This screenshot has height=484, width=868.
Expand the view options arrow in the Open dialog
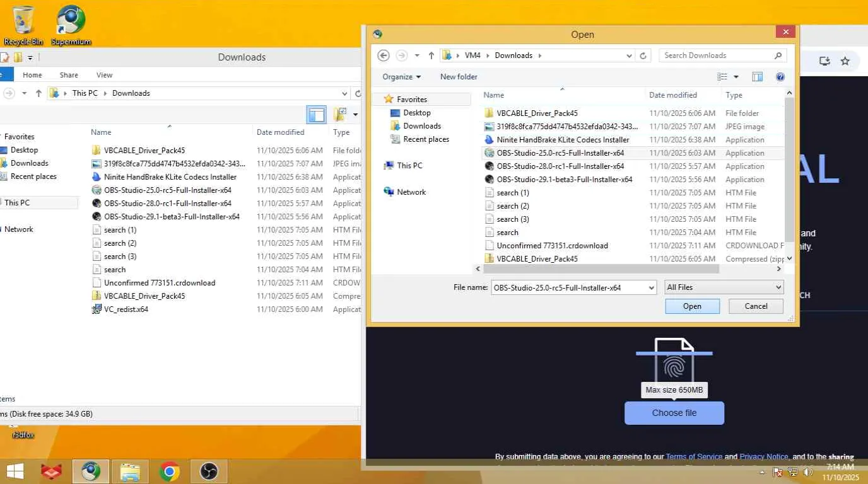pos(736,77)
